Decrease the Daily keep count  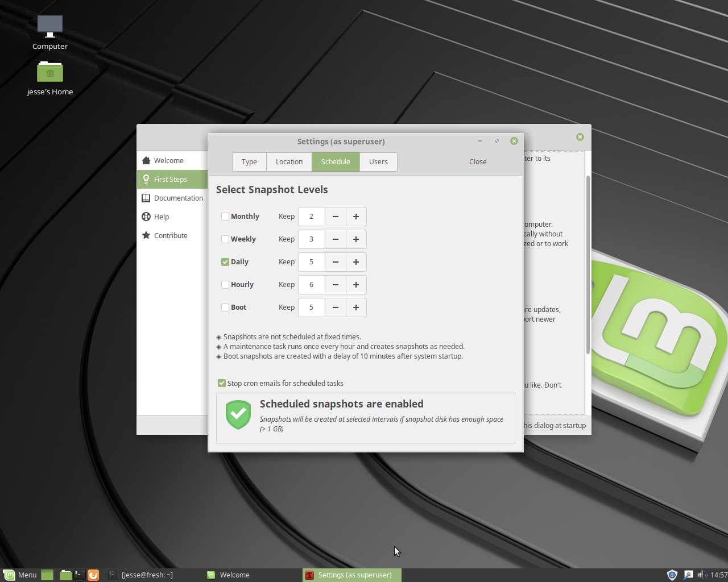336,262
